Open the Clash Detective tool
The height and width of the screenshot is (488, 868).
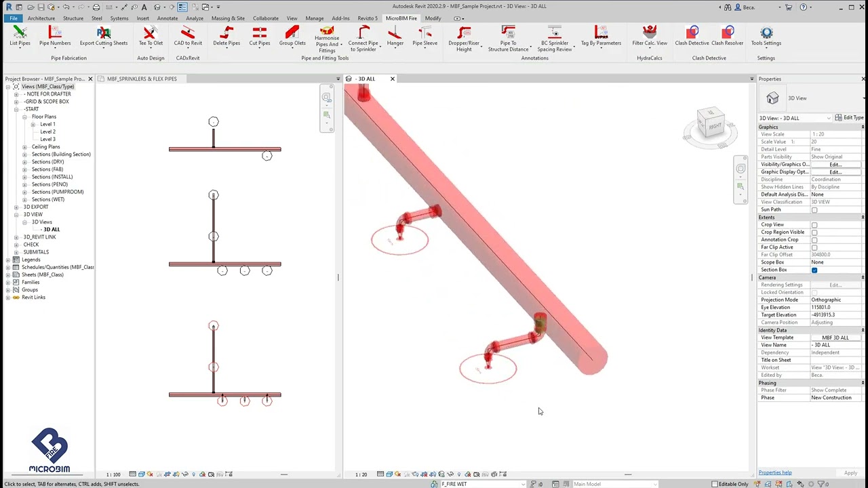691,37
